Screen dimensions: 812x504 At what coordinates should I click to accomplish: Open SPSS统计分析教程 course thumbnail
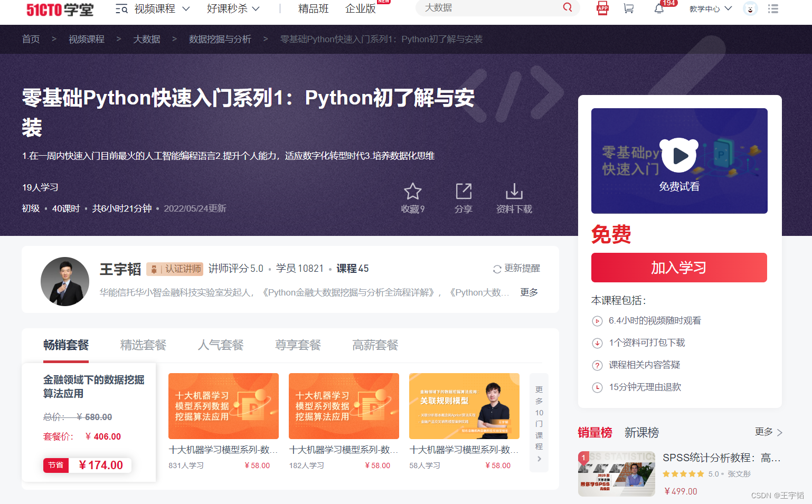[617, 473]
